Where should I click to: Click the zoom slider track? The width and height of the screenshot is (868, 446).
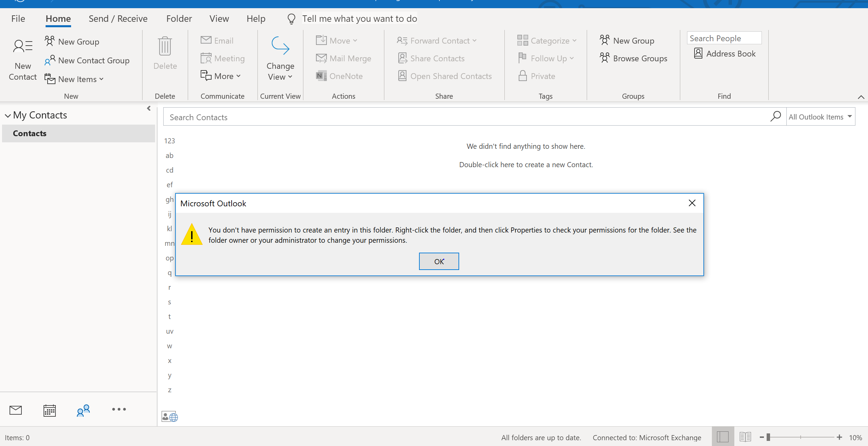tap(801, 437)
